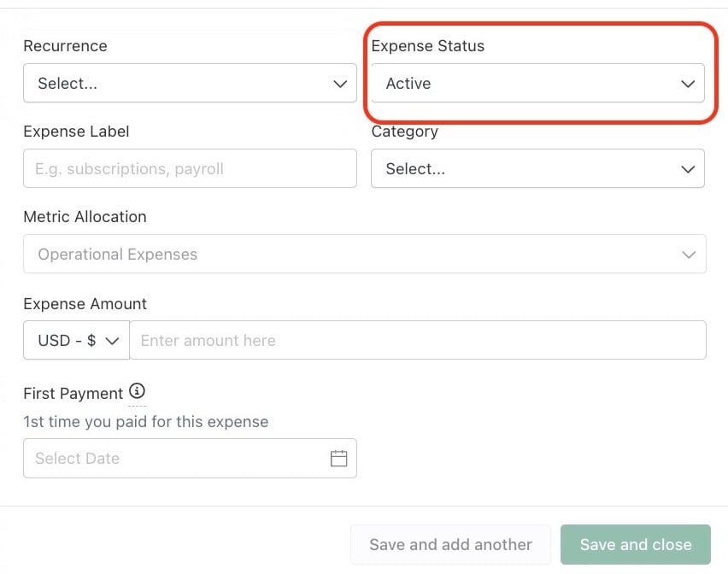Open the calendar icon in date field
Image resolution: width=728 pixels, height=574 pixels.
pos(338,458)
